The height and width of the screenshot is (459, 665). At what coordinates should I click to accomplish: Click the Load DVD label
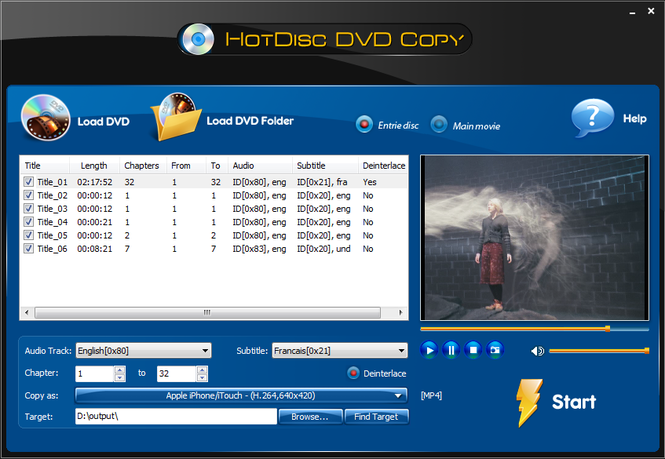103,122
